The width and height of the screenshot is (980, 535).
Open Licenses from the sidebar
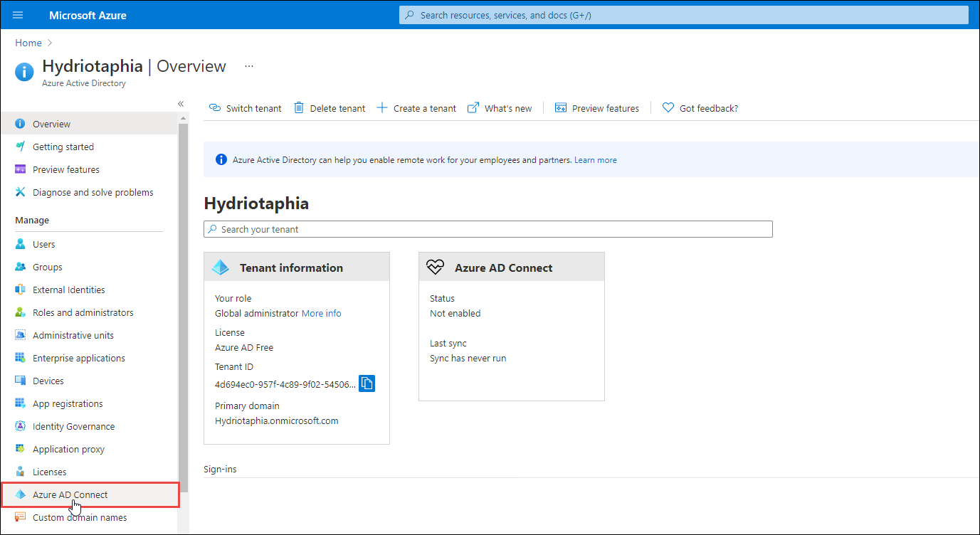tap(48, 472)
